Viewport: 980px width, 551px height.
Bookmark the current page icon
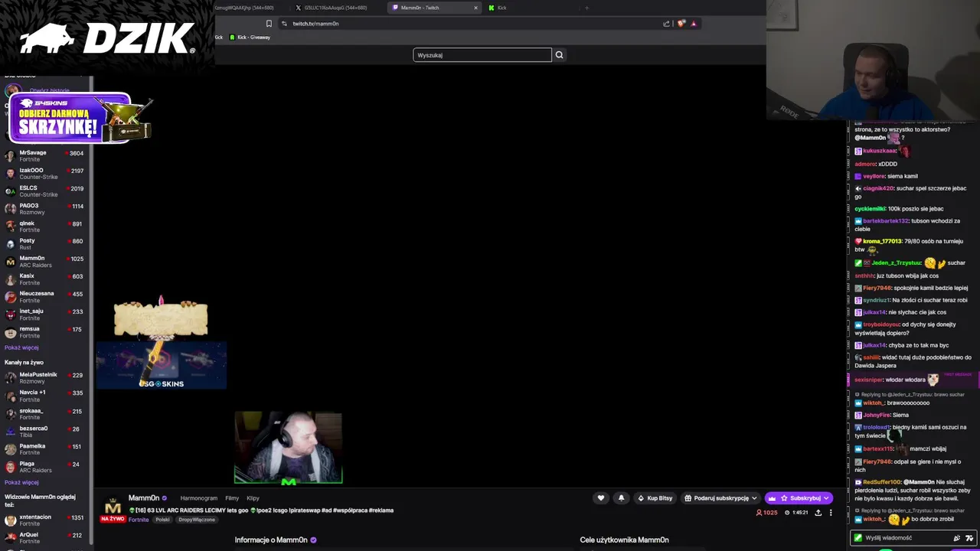coord(269,24)
